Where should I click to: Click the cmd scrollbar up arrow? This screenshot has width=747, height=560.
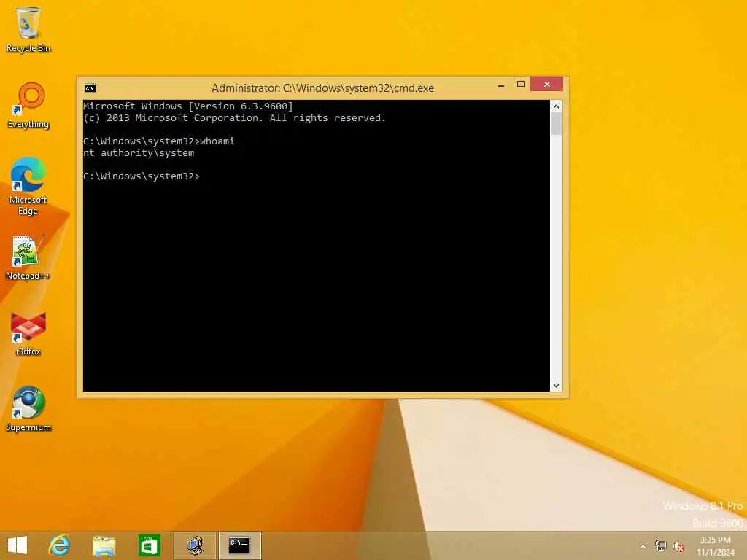click(556, 106)
